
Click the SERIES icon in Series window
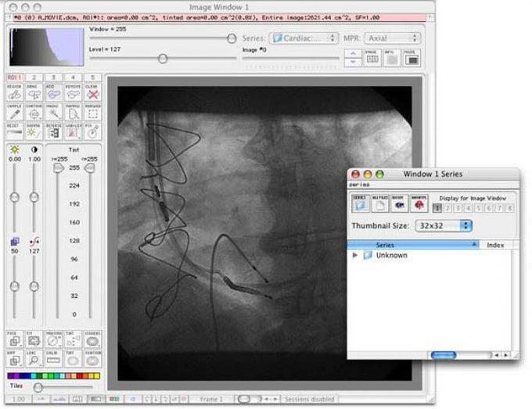tap(361, 203)
